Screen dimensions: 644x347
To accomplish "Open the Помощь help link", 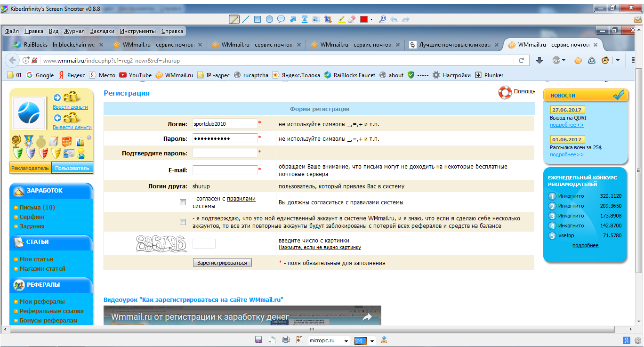I will [x=524, y=91].
